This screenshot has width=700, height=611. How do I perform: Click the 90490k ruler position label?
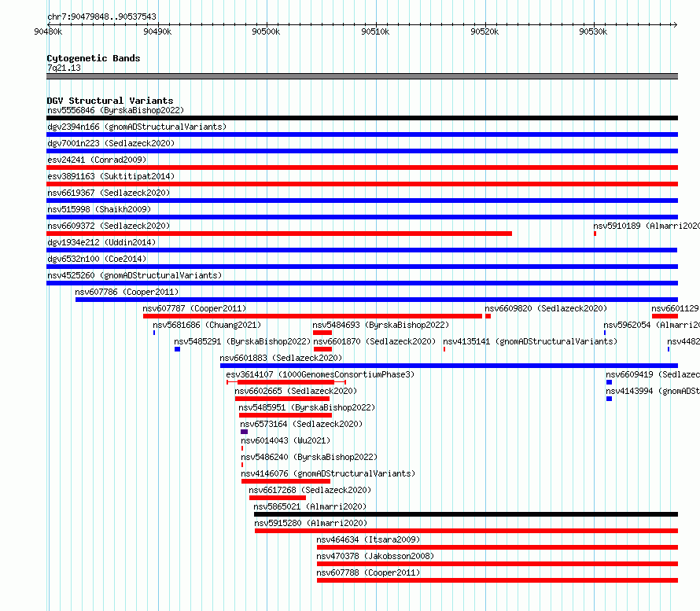coord(157,31)
